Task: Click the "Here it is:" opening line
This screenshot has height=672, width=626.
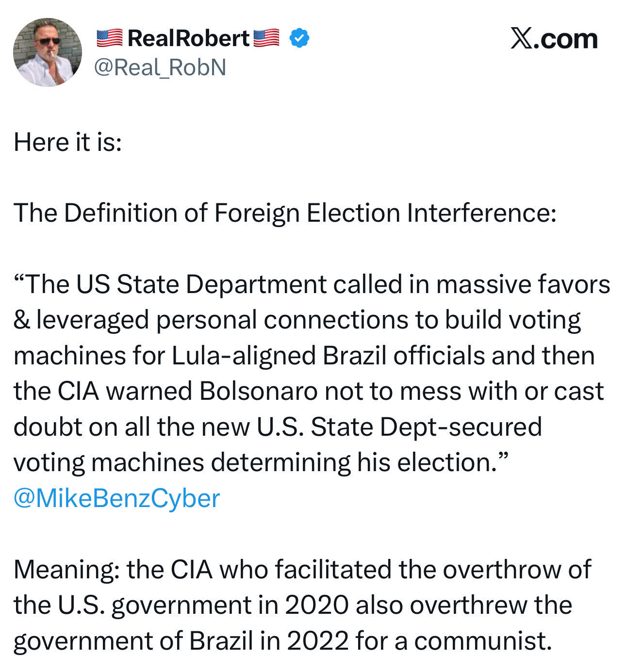Action: tap(67, 142)
